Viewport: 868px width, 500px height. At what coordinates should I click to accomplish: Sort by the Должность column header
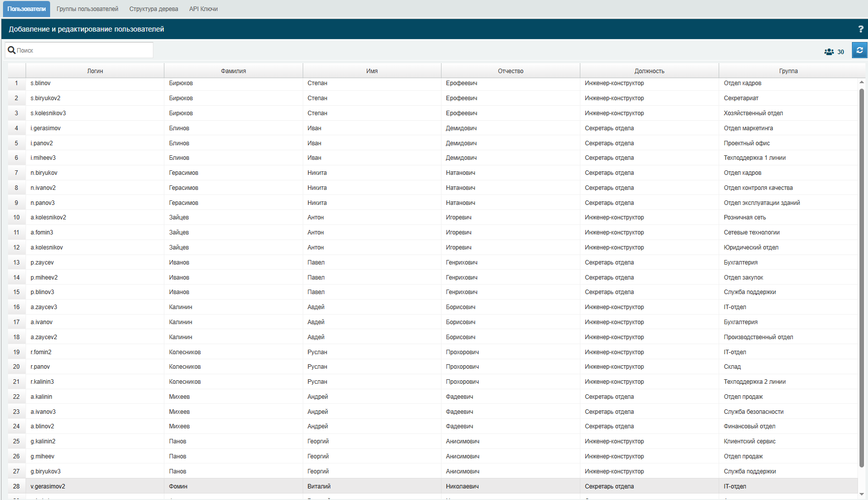point(649,71)
